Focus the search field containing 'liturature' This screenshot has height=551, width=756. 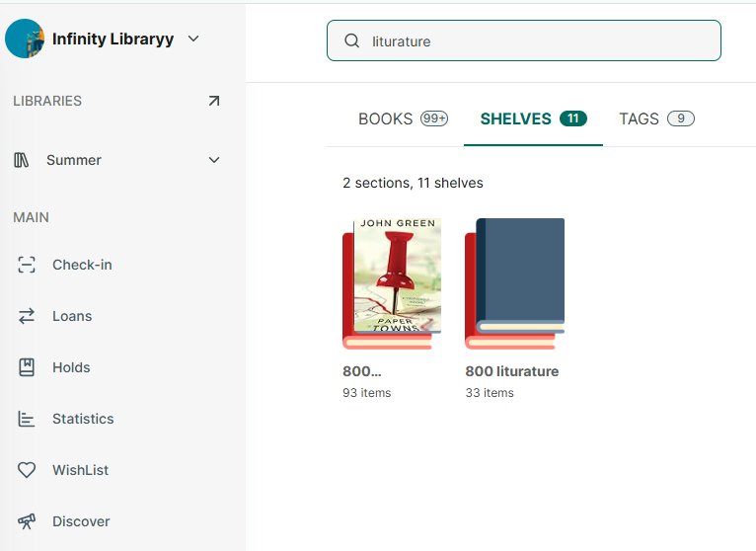pos(524,40)
